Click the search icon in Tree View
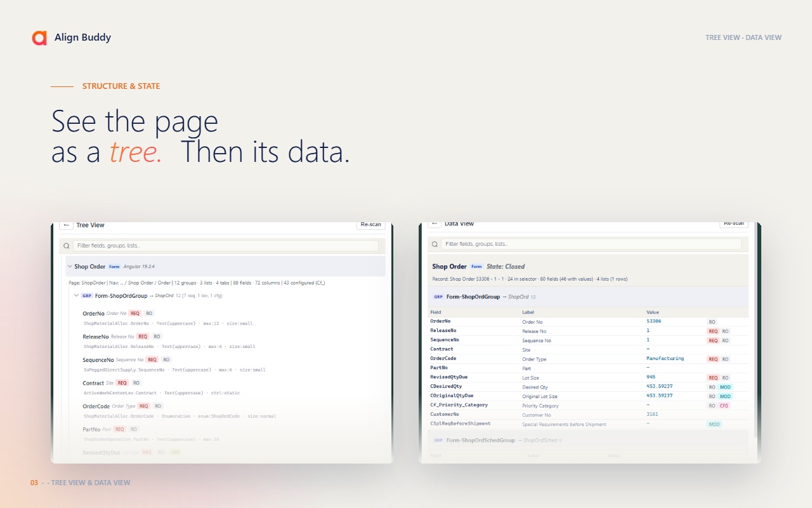The image size is (812, 508). [x=66, y=246]
